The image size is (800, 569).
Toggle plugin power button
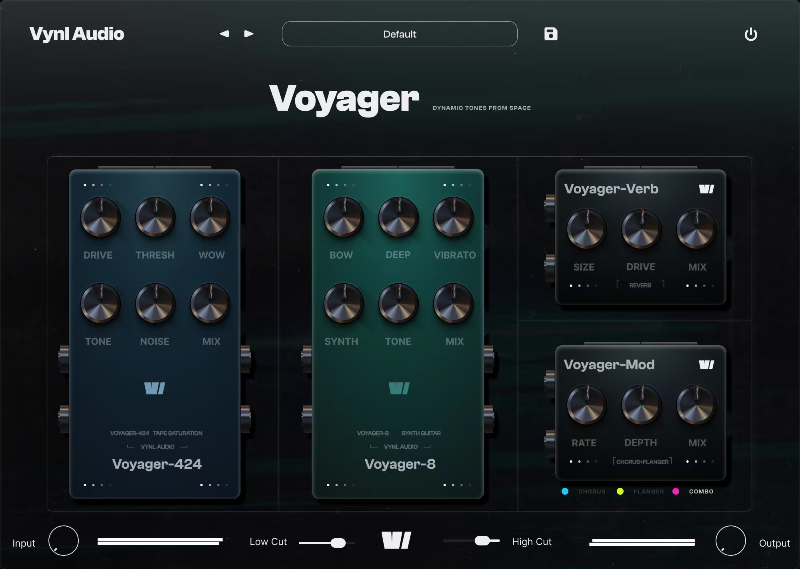[751, 35]
